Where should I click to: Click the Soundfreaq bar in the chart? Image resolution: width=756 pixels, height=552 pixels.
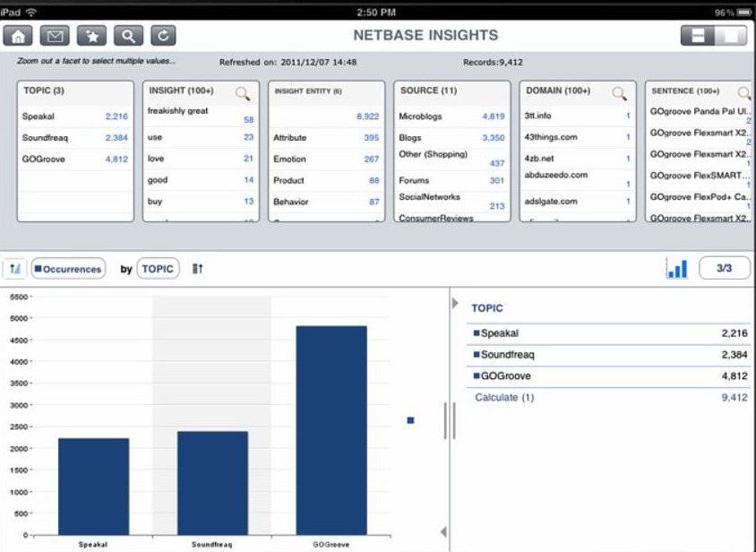(212, 483)
